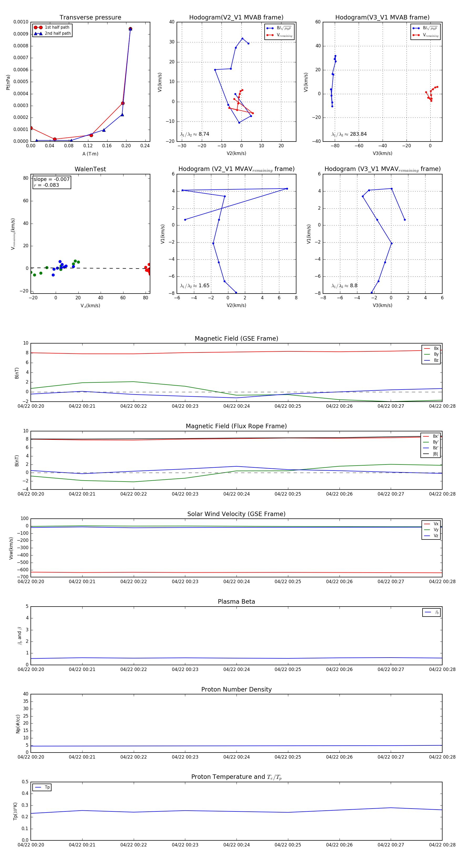
Task: Click the "A (T·m)" x-axis label
Action: 90,154
